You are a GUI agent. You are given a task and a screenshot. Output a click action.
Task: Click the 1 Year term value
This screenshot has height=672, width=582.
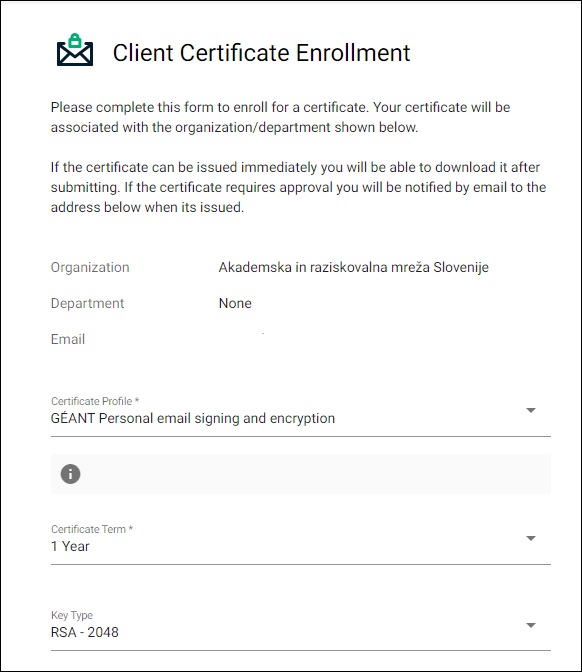[70, 546]
